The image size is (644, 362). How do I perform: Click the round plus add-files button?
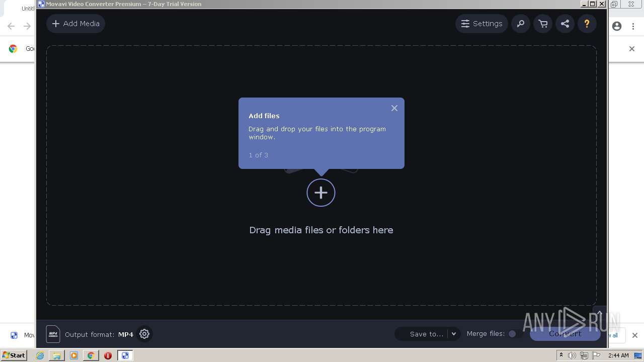[321, 193]
